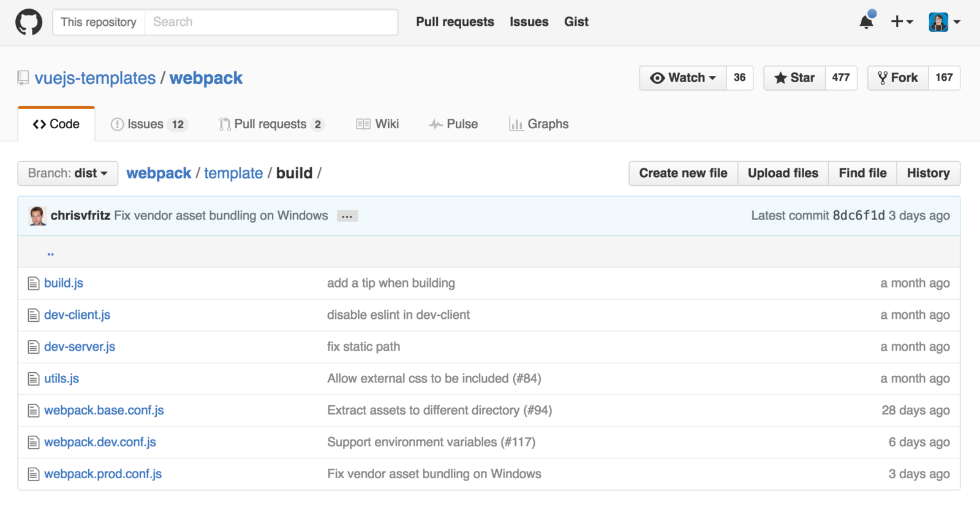The height and width of the screenshot is (507, 980).
Task: Open the History button
Action: [929, 173]
